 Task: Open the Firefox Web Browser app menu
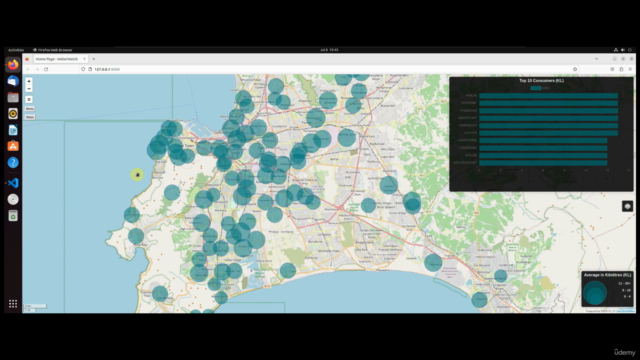coord(53,50)
